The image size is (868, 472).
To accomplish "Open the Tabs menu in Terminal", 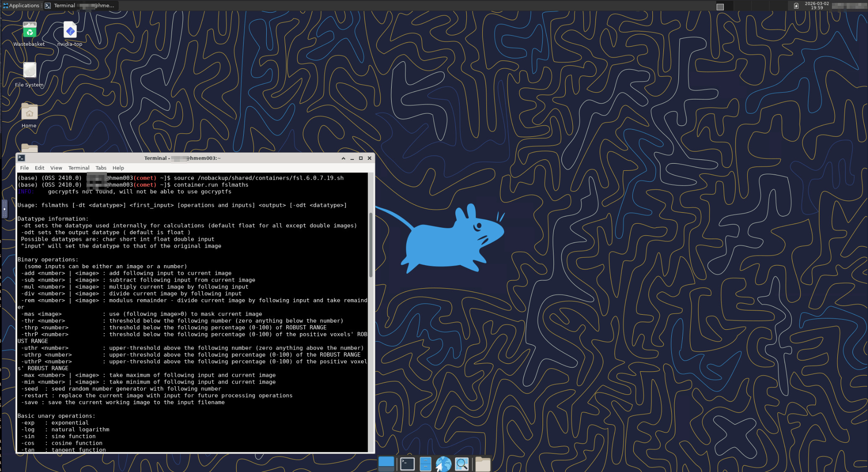I will pos(101,168).
